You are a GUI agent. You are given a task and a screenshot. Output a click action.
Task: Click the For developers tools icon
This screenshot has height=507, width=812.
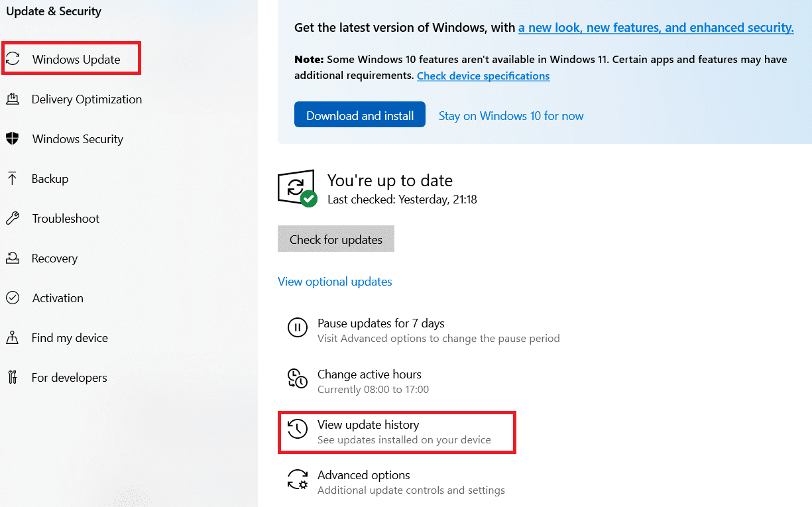click(13, 378)
